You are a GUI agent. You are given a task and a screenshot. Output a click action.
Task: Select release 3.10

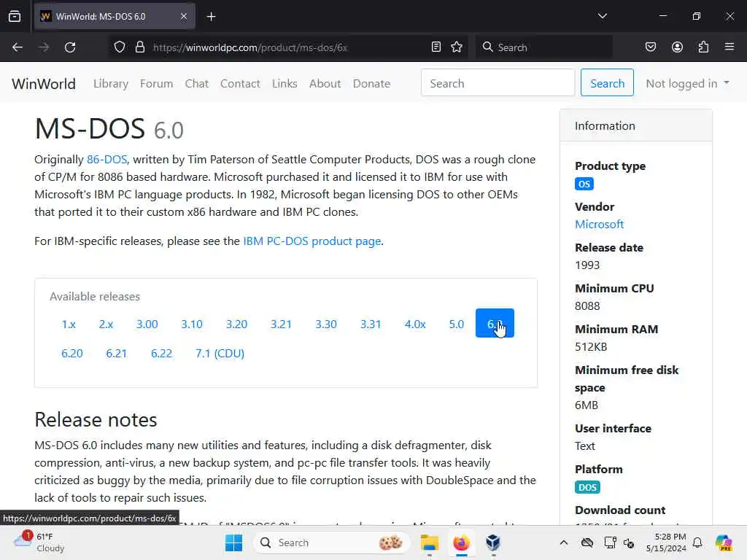[x=192, y=324]
